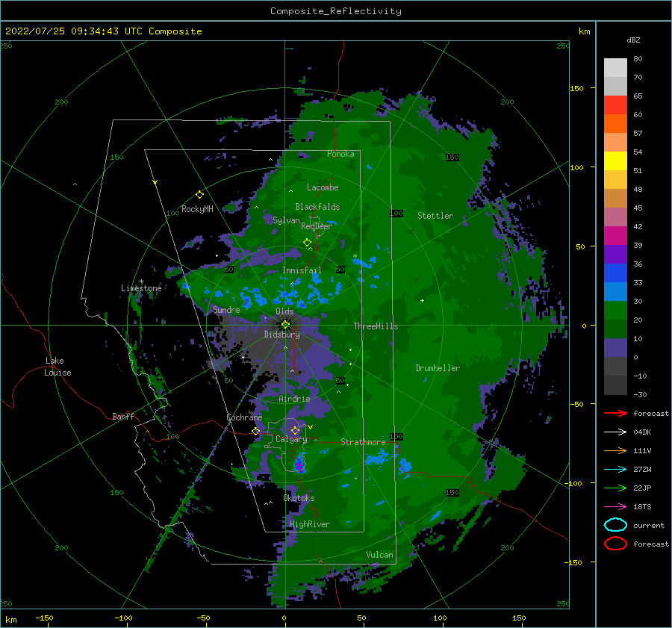
Task: Select the Airdrie label
Action: [x=294, y=399]
